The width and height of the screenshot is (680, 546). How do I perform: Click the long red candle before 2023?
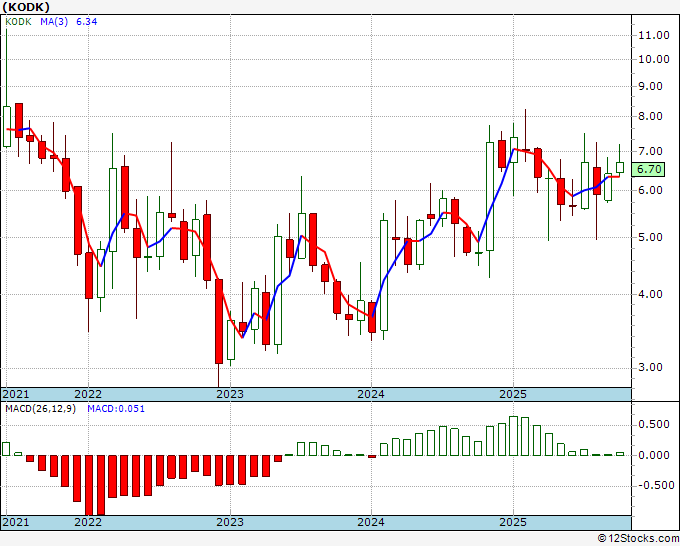(x=219, y=321)
